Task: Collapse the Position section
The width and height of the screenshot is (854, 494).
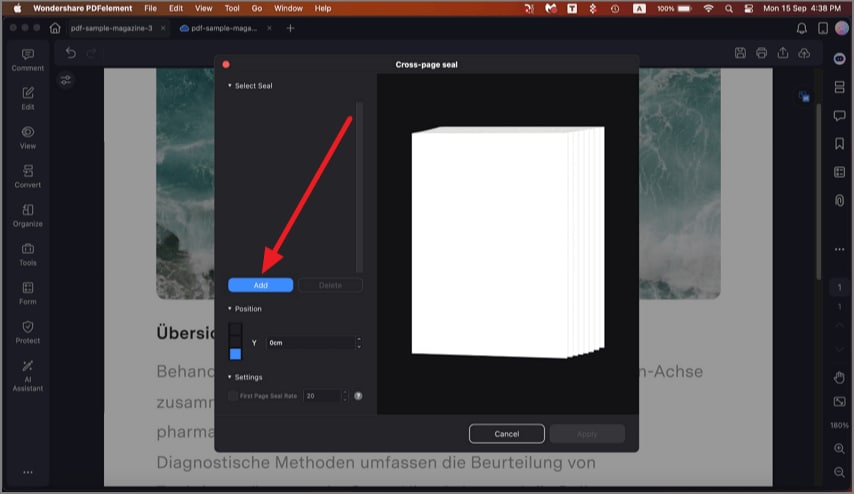Action: 229,309
